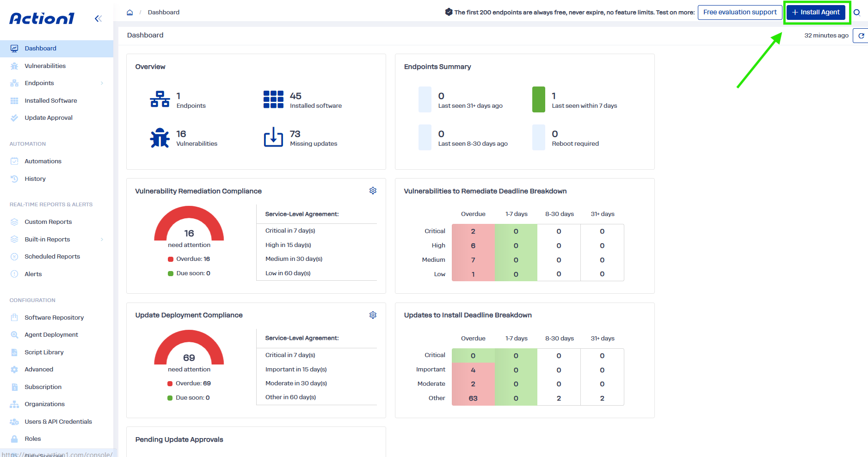Open the search magnifier icon at top right
The width and height of the screenshot is (868, 457).
(x=857, y=12)
